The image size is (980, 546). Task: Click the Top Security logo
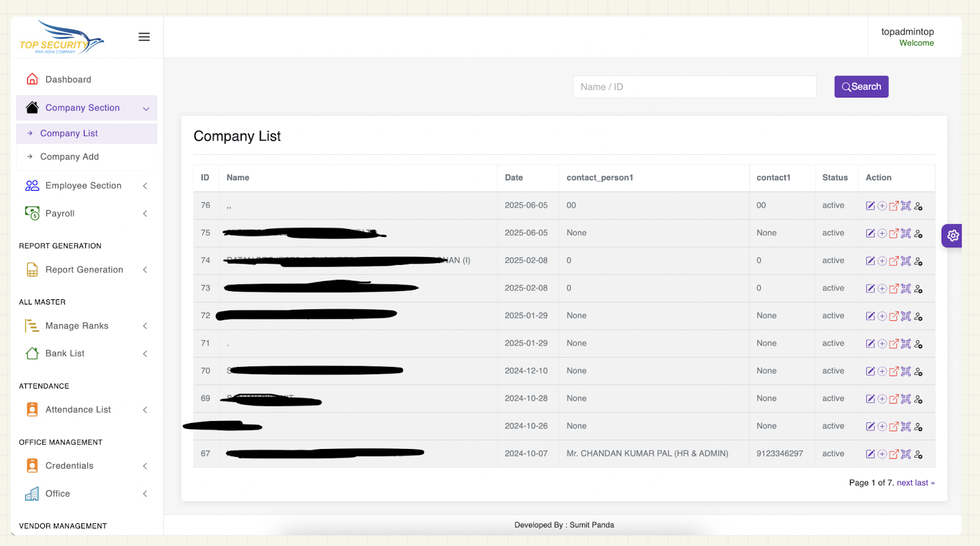(62, 38)
